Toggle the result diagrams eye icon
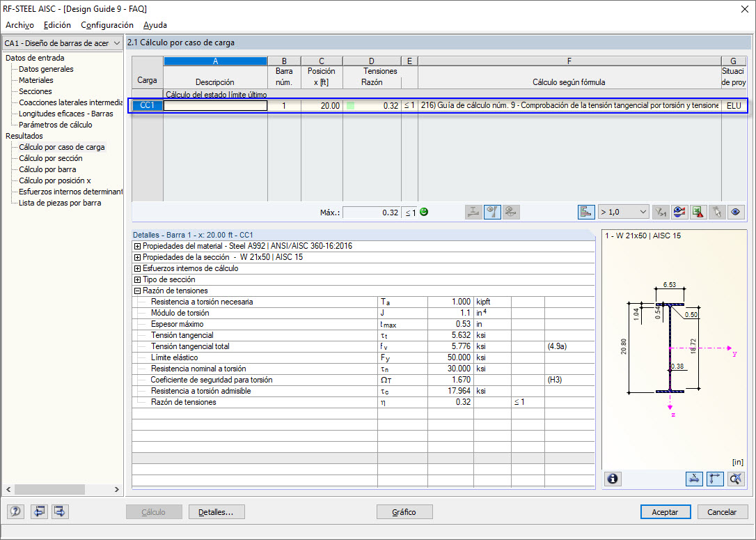The image size is (756, 540). pos(492,212)
